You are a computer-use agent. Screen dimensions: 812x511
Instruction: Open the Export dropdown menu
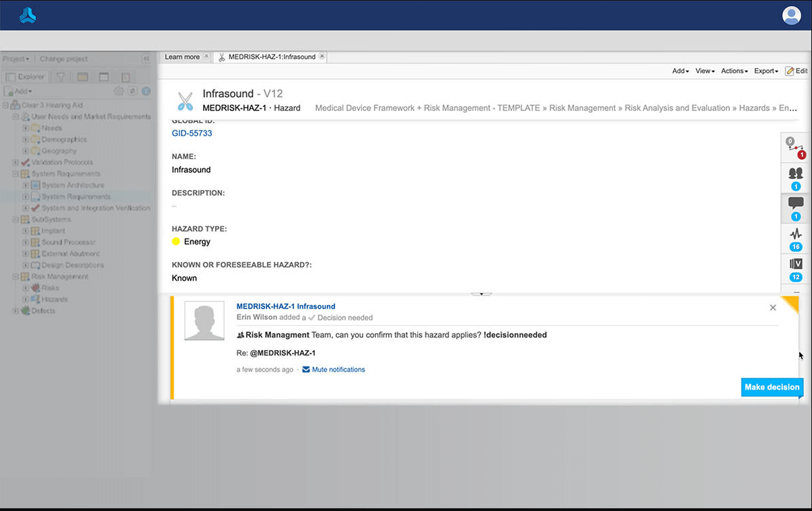(766, 71)
